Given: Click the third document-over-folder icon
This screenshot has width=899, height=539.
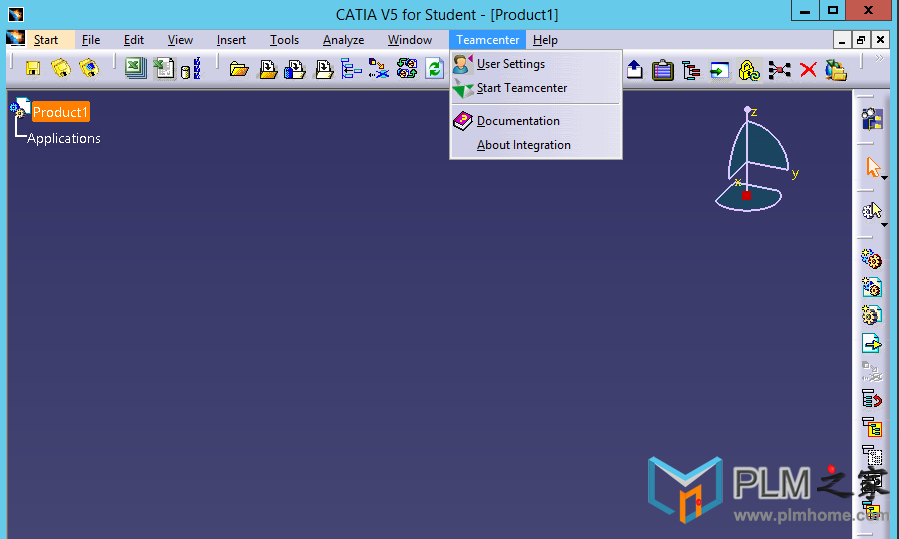Looking at the screenshot, I should pos(323,69).
